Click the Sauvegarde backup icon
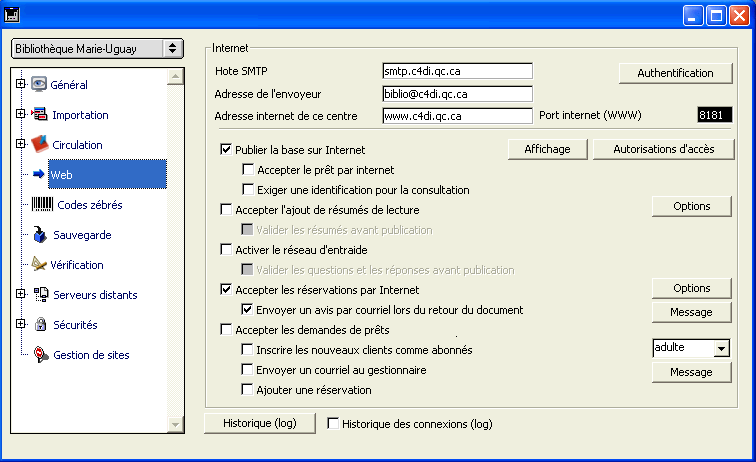 pyautogui.click(x=40, y=235)
